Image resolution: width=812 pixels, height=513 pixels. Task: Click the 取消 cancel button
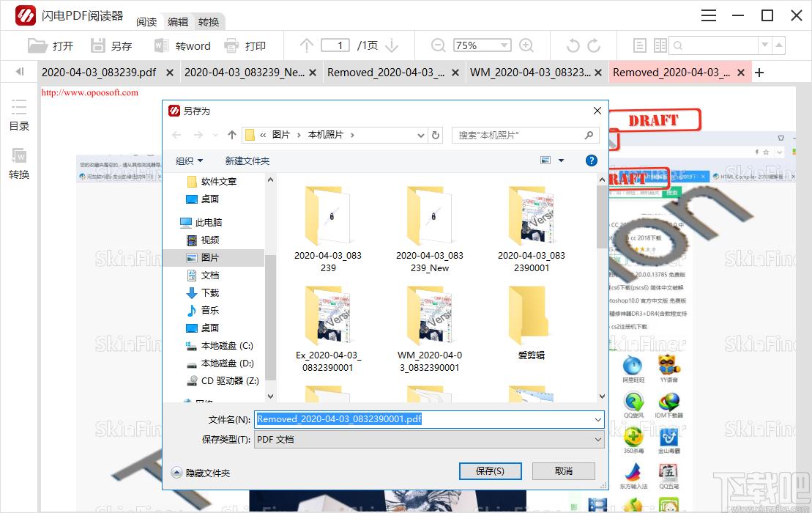[x=564, y=471]
